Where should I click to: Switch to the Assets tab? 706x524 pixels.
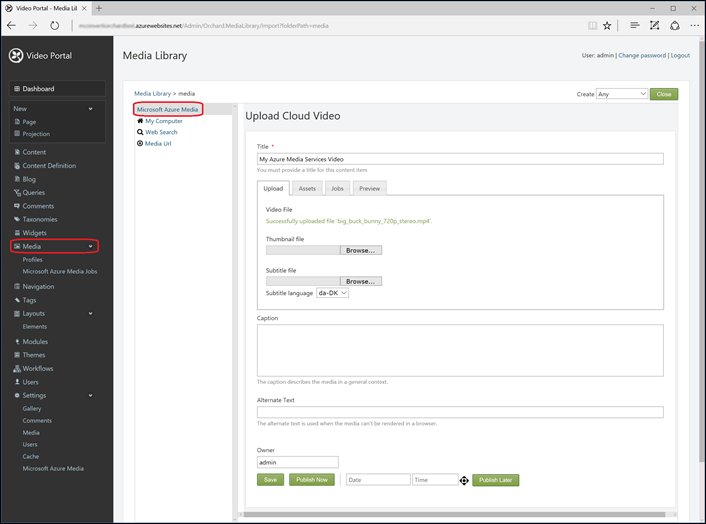click(x=307, y=188)
